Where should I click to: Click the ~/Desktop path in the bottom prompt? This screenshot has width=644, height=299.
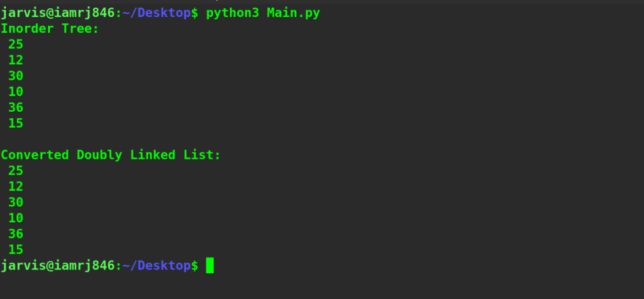[x=156, y=266]
